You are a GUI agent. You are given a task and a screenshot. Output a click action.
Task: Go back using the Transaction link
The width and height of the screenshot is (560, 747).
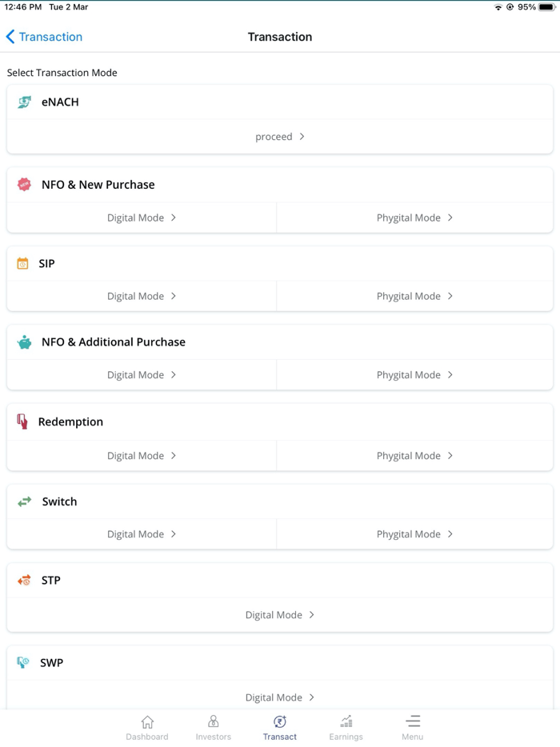(x=44, y=37)
